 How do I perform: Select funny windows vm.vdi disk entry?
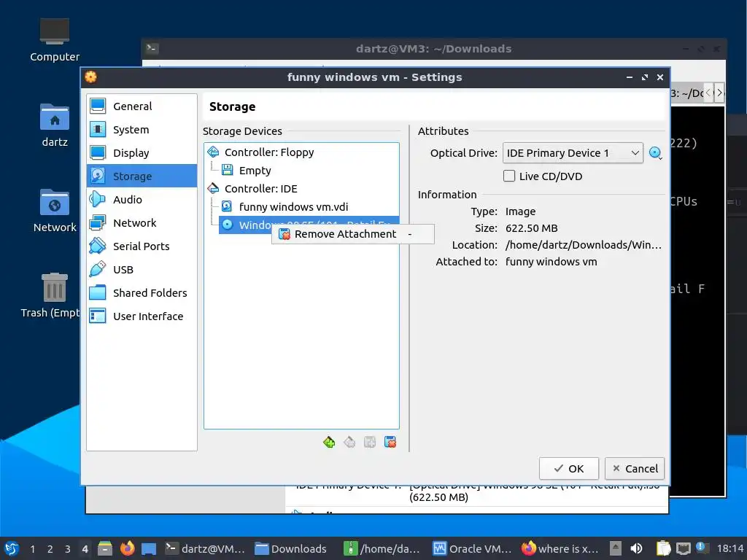293,206
